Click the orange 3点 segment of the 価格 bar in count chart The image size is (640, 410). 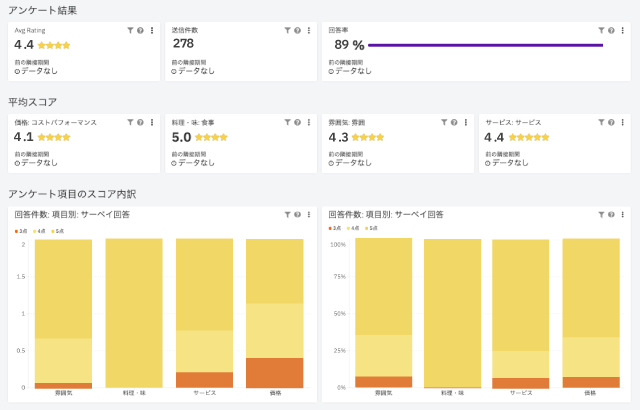click(x=275, y=372)
